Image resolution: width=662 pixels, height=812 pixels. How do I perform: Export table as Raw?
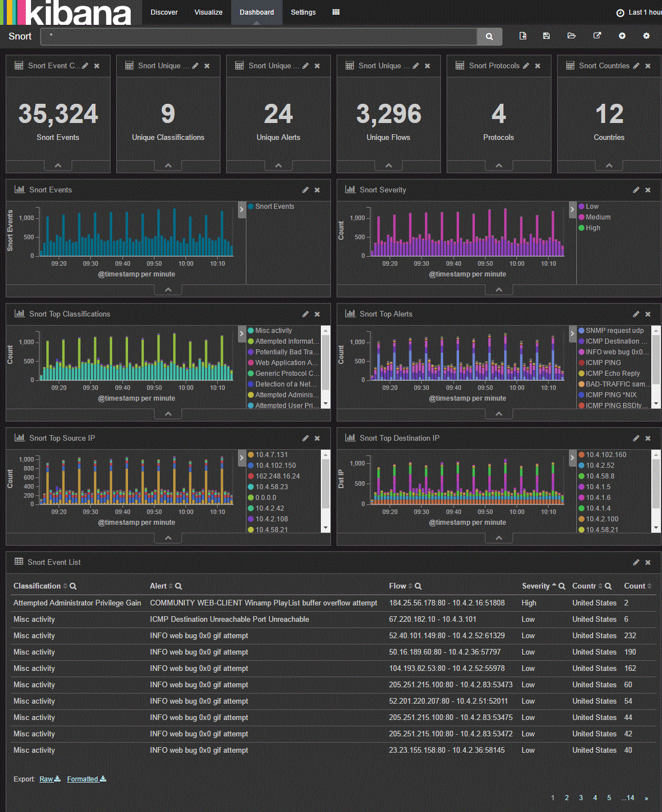tap(50, 779)
